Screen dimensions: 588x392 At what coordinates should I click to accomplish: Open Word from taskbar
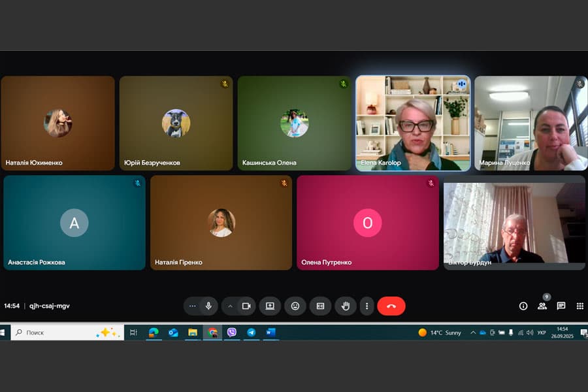[270, 333]
